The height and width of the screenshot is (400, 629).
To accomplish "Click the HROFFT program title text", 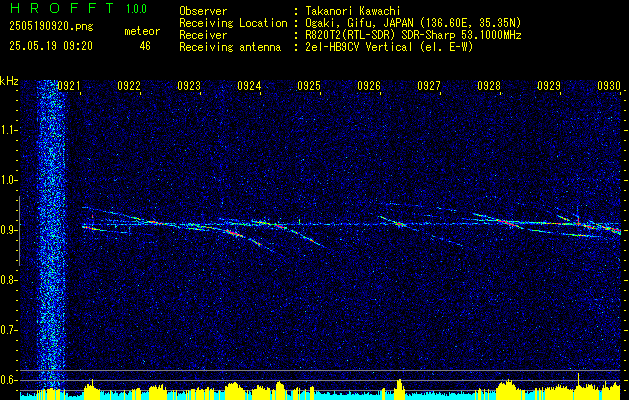I will pos(62,8).
